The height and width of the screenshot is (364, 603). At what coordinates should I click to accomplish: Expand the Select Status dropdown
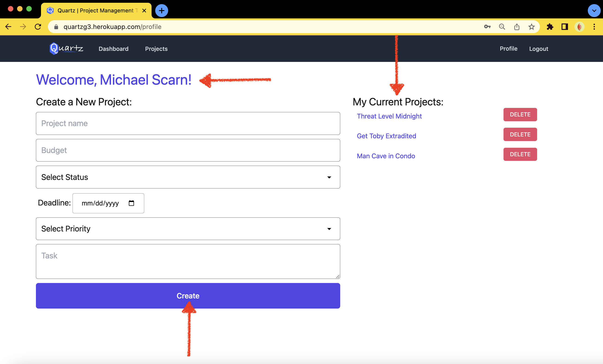187,177
